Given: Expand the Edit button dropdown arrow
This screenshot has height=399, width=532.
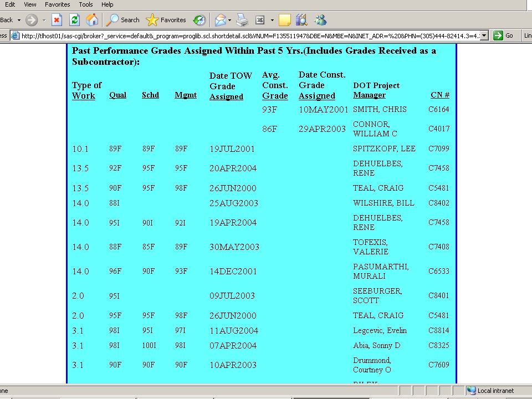Looking at the screenshot, I should pyautogui.click(x=272, y=20).
